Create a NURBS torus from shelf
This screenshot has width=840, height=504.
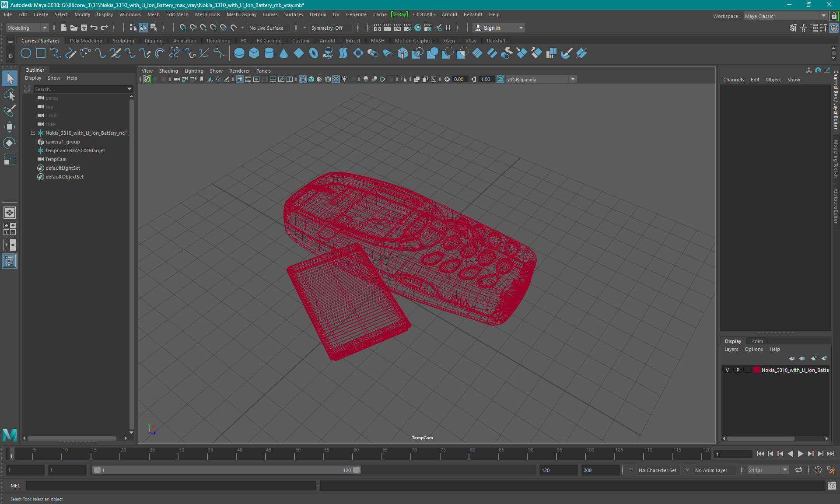314,53
